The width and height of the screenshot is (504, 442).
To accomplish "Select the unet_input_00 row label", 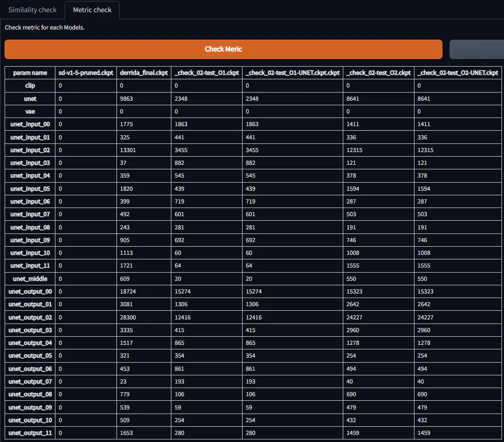I will tap(30, 124).
